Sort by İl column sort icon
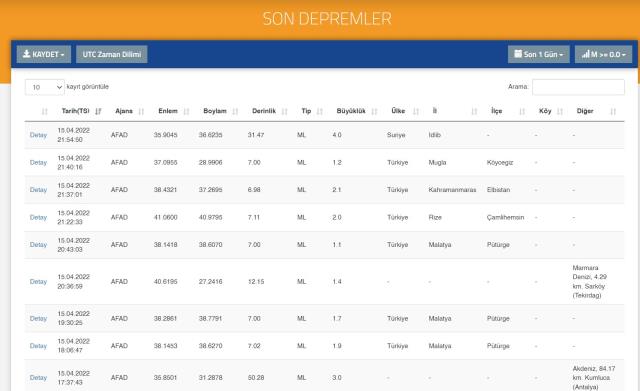The width and height of the screenshot is (640, 391). pos(474,111)
